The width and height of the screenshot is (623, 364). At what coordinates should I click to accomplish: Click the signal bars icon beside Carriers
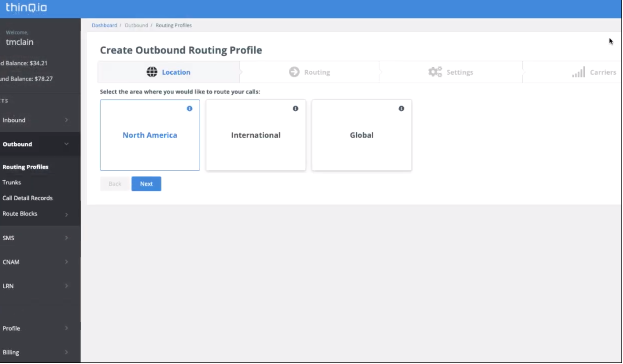tap(578, 72)
